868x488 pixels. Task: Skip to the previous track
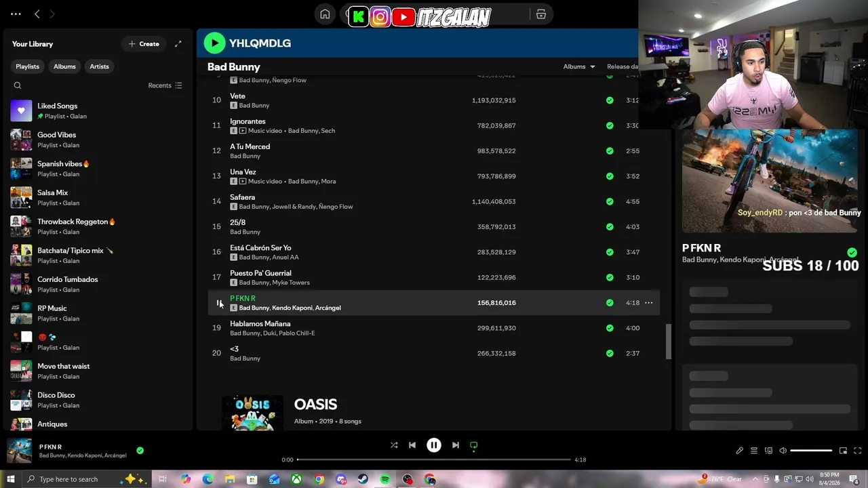coord(412,445)
